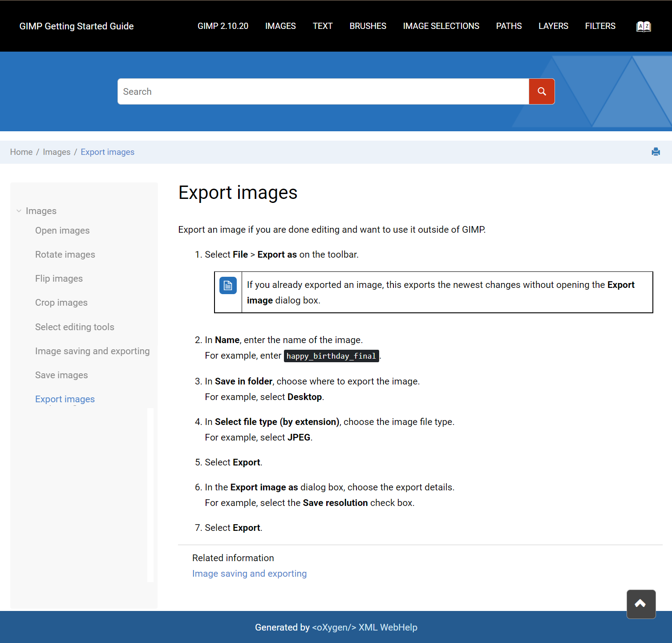The width and height of the screenshot is (672, 643).
Task: Open the Images sidebar heading
Action: [x=41, y=211]
